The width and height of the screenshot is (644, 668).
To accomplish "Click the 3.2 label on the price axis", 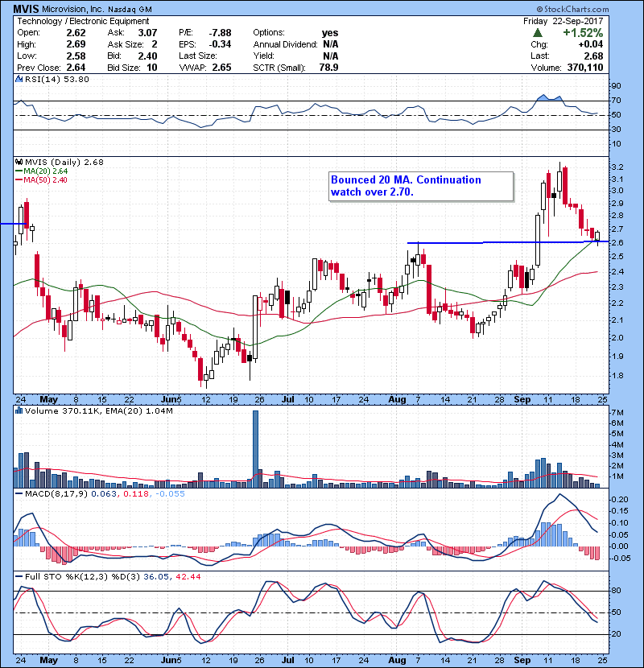I will pyautogui.click(x=617, y=167).
